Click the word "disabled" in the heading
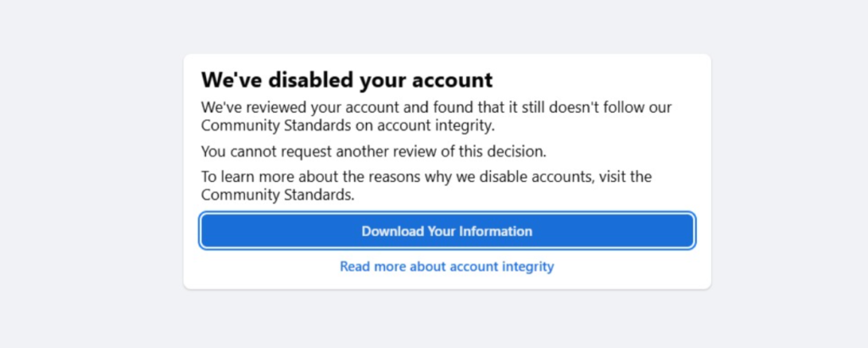This screenshot has height=348, width=868. pos(312,80)
